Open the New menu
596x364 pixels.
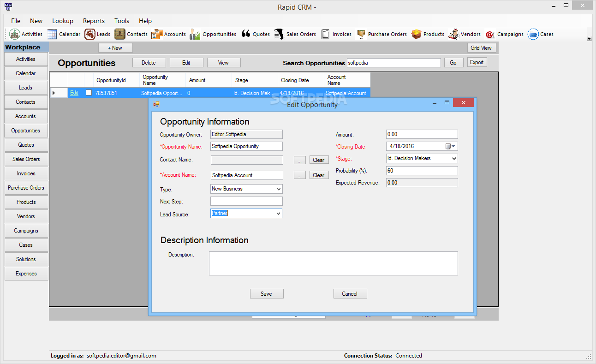pyautogui.click(x=36, y=21)
